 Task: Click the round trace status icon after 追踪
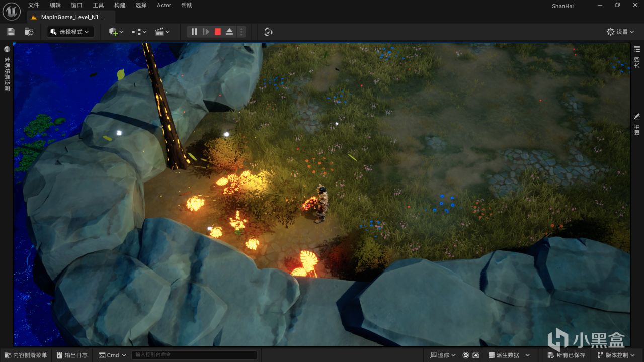[x=466, y=355]
